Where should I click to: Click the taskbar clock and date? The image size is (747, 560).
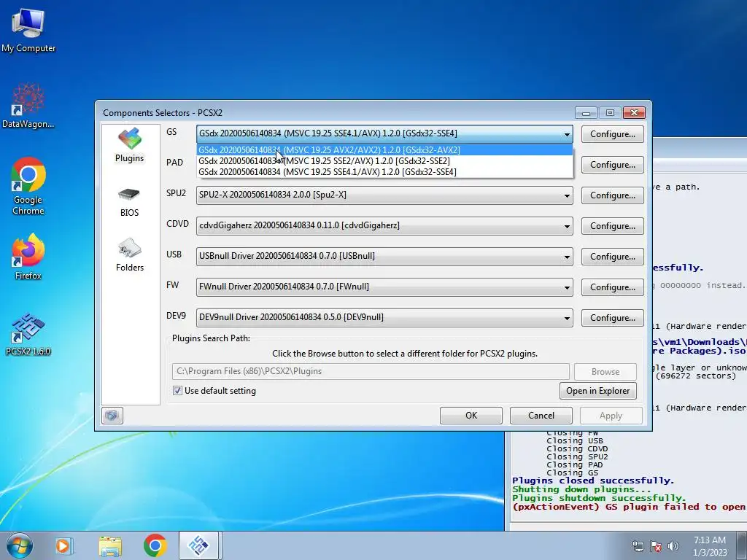click(710, 546)
